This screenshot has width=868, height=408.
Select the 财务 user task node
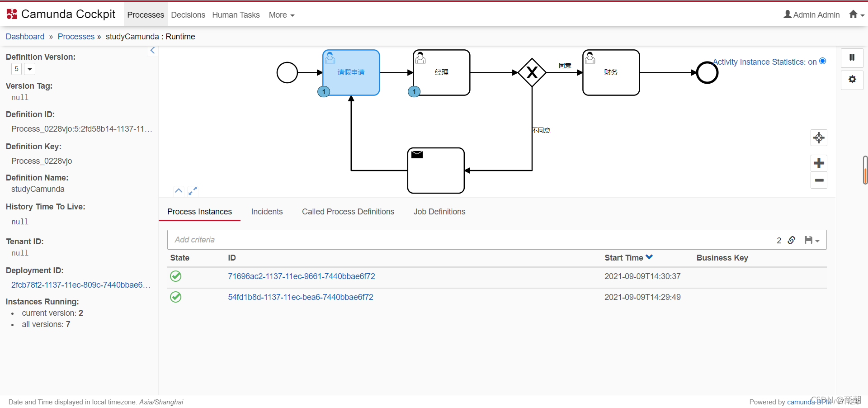pyautogui.click(x=611, y=72)
